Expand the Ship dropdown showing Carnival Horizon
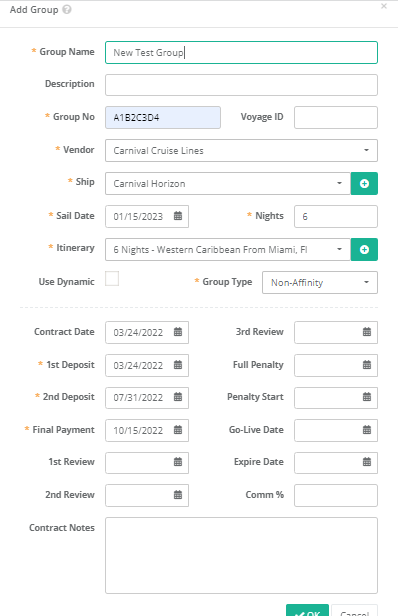The image size is (398, 616). pyautogui.click(x=228, y=183)
